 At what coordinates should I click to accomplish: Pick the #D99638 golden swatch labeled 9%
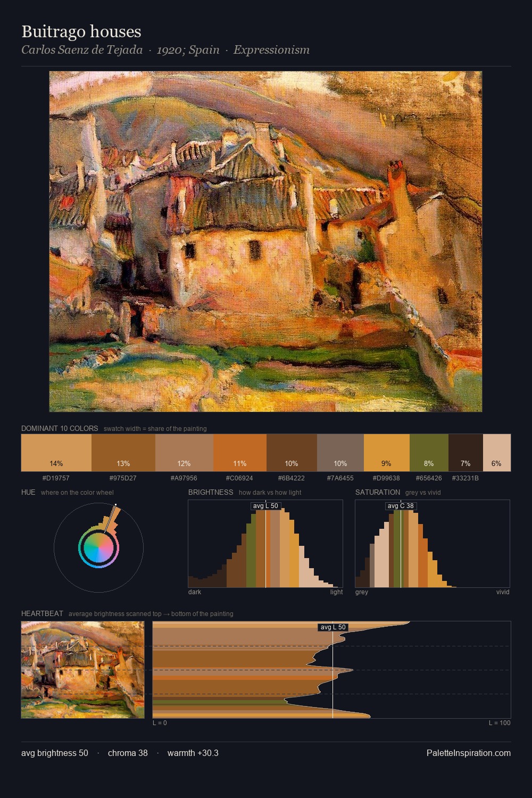click(387, 453)
